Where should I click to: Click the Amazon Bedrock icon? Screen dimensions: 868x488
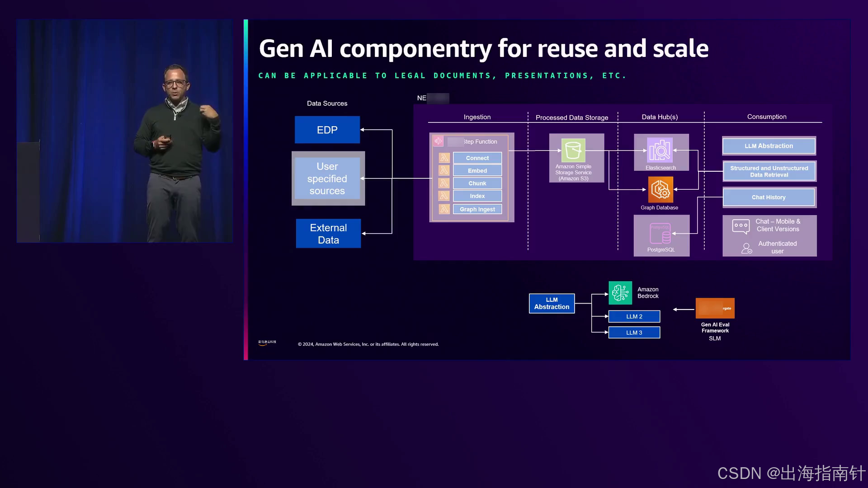point(620,293)
